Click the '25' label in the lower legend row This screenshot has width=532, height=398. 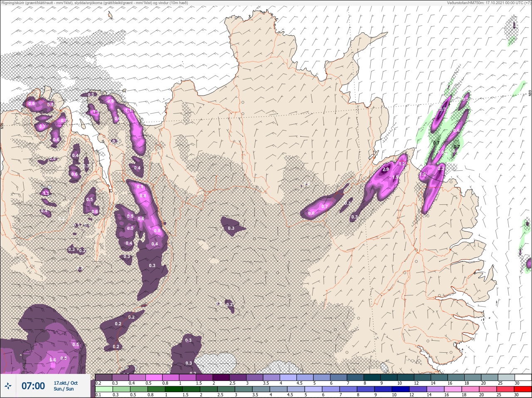point(499,395)
